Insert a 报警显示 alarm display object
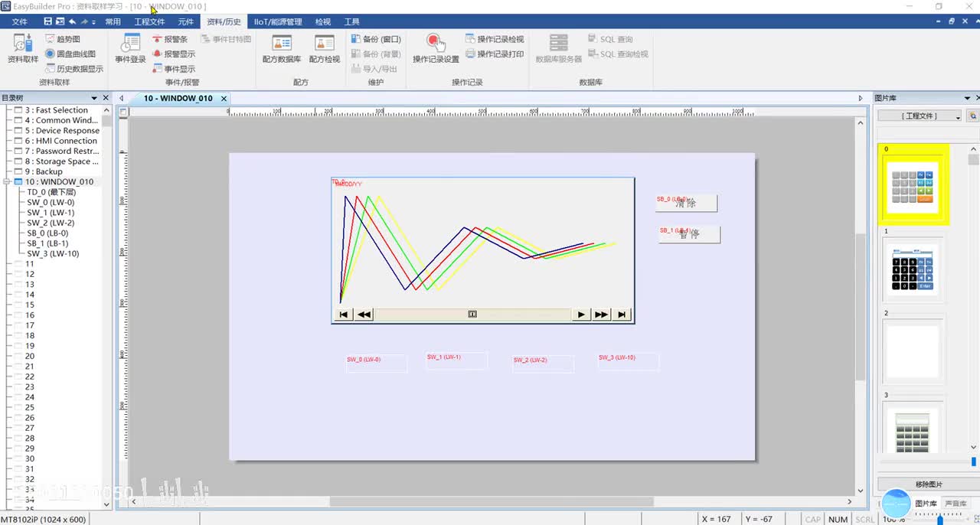The width and height of the screenshot is (980, 525). coord(173,54)
